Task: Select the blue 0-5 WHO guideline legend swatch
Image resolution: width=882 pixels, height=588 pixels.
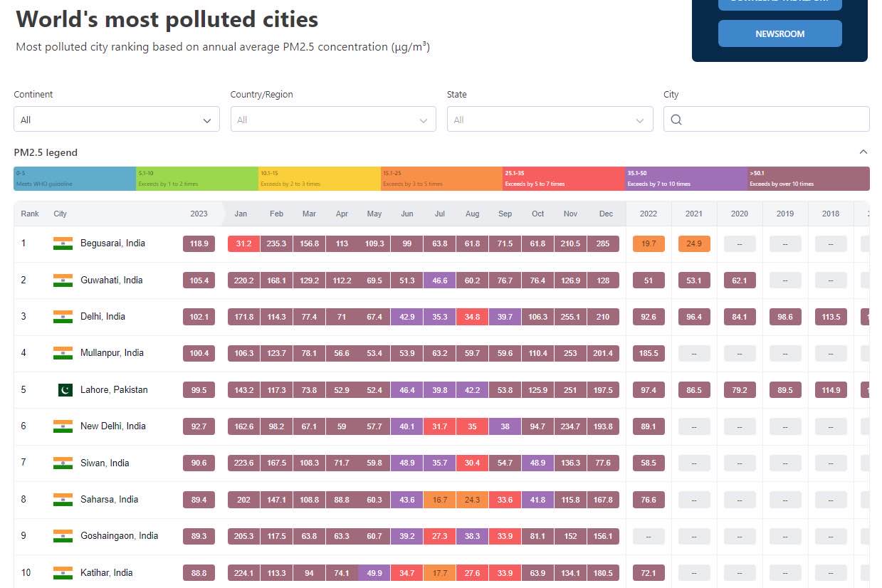Action: [75, 179]
